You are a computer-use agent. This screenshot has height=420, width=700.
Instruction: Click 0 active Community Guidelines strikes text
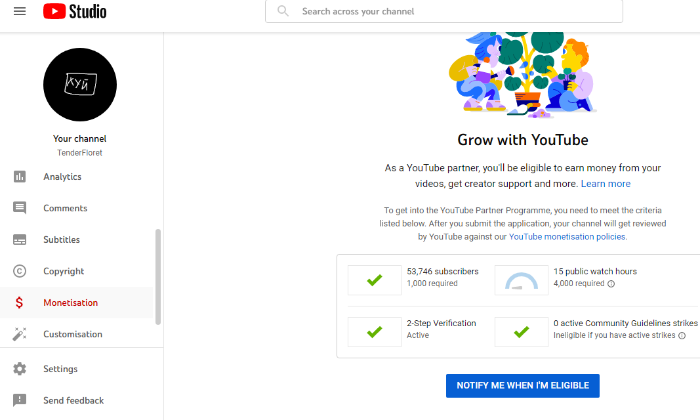(x=625, y=323)
